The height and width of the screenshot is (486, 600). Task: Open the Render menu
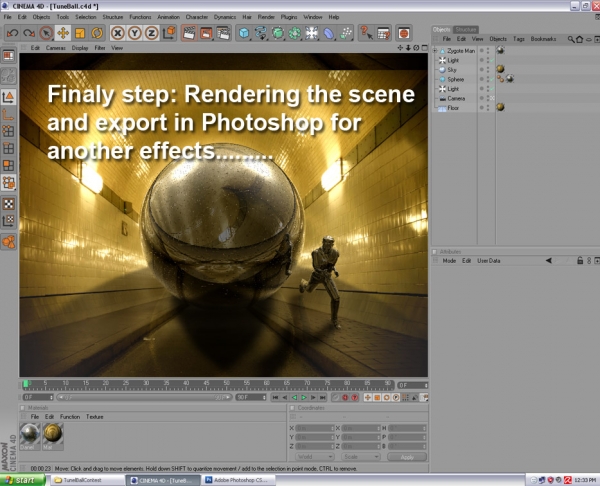tap(266, 17)
